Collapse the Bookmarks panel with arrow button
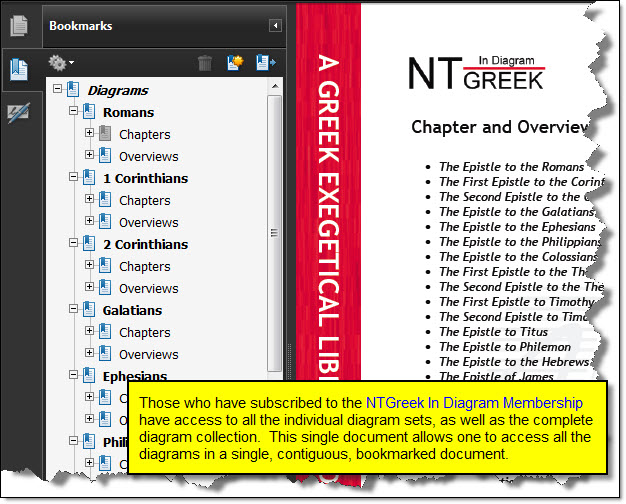Viewport: 626px width, 504px height. pos(275,26)
